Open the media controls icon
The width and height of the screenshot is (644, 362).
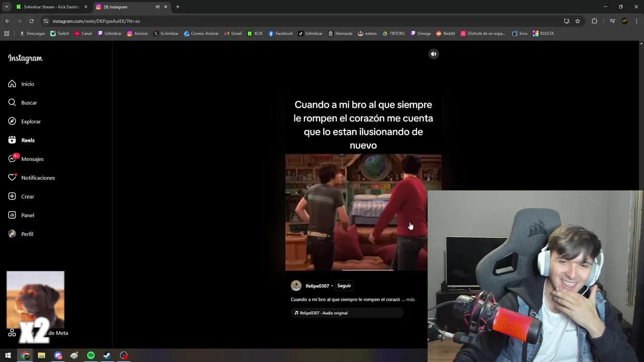click(612, 21)
